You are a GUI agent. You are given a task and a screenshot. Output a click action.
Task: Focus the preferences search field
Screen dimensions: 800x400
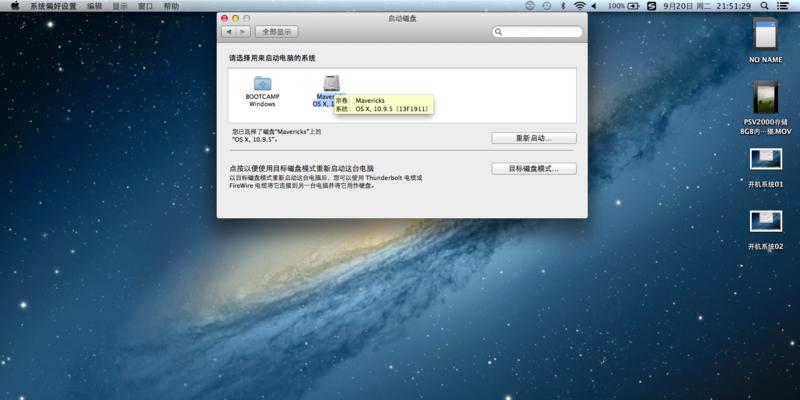tap(537, 32)
